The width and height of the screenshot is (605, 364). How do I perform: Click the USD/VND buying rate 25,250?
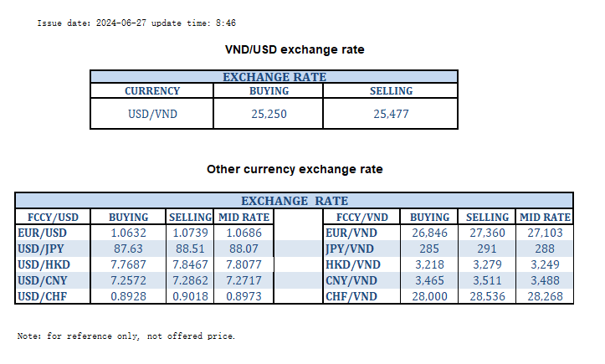(x=269, y=114)
